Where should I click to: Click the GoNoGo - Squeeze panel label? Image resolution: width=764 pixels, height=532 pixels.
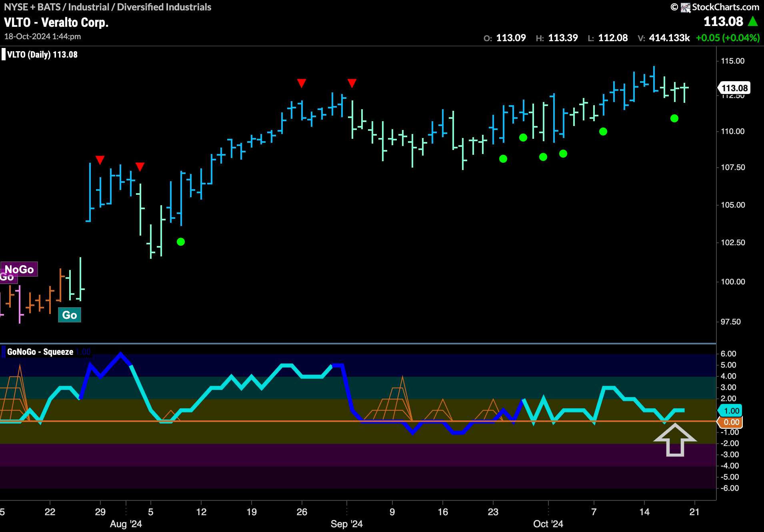point(40,352)
